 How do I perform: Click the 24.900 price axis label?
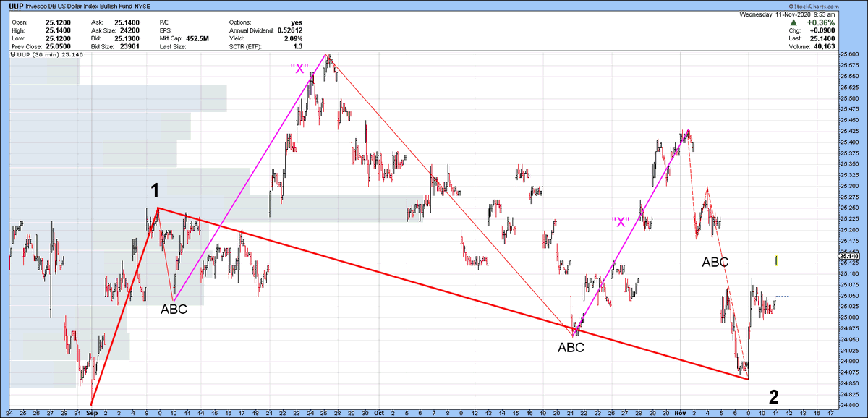851,361
